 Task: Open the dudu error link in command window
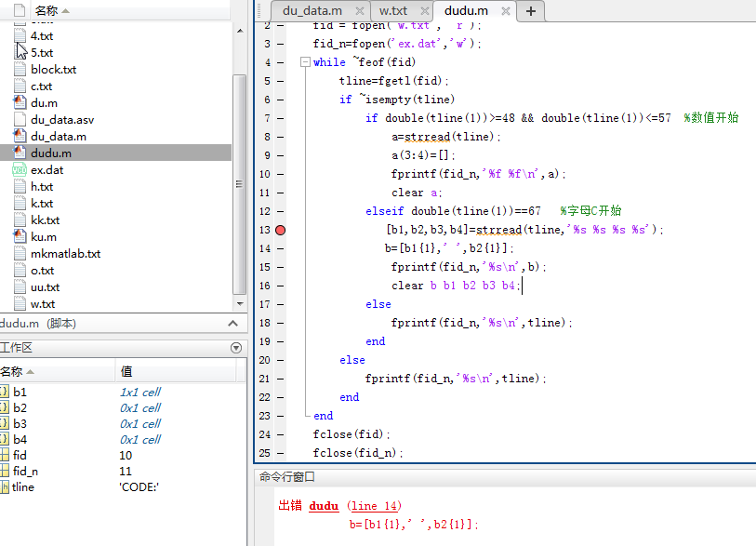[x=324, y=506]
